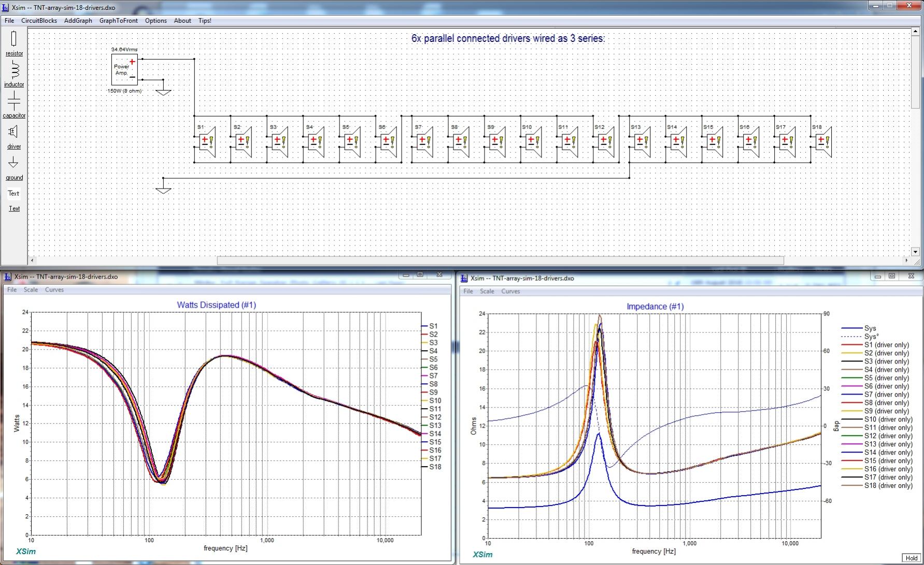The width and height of the screenshot is (924, 565).
Task: Select the Sys° legend entry in Impedance graph
Action: (x=860, y=337)
